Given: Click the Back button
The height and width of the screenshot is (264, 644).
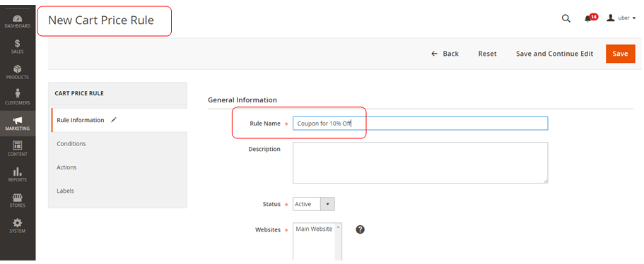Looking at the screenshot, I should 445,54.
